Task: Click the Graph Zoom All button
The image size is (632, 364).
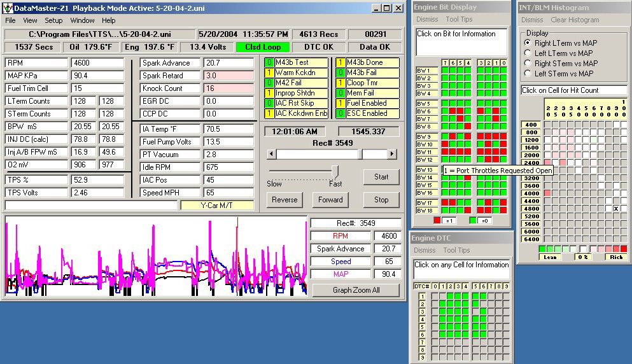Action: pos(356,290)
